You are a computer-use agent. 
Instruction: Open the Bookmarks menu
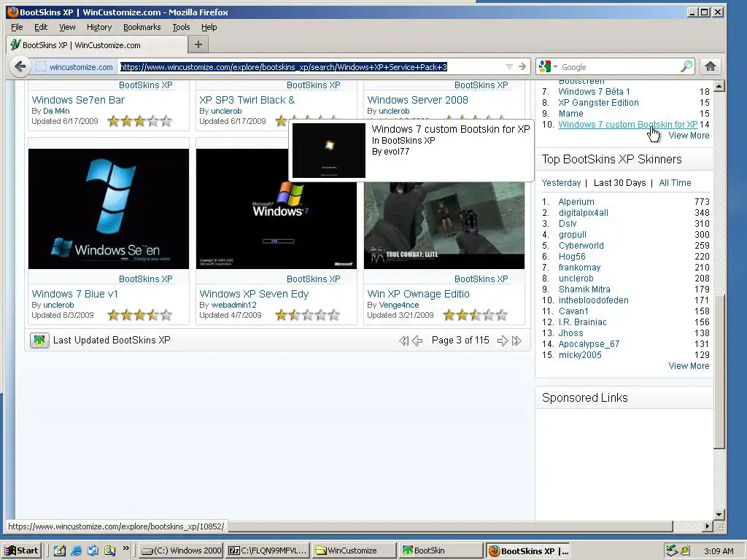click(142, 27)
